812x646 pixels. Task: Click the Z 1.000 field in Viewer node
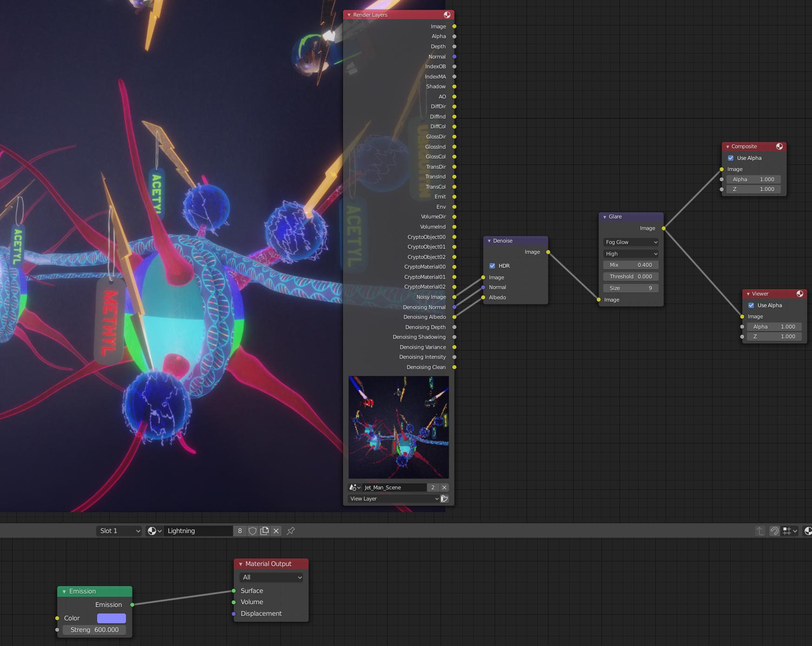pos(774,336)
